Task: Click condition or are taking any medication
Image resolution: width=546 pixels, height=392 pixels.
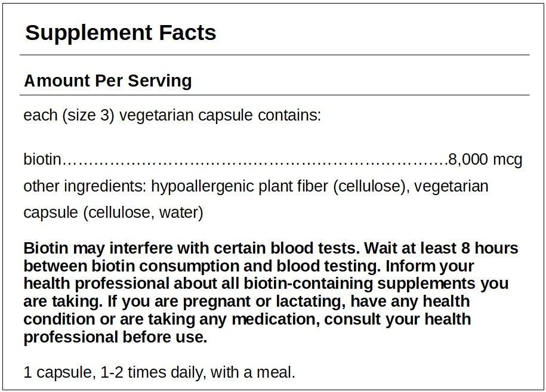Action: (x=171, y=319)
